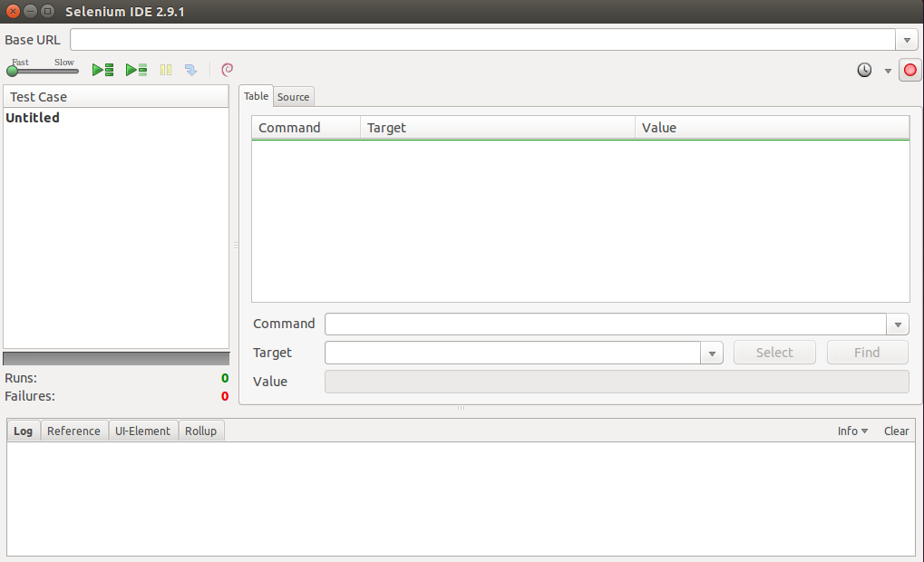Click the Select button
This screenshot has height=562, width=924.
tap(774, 353)
